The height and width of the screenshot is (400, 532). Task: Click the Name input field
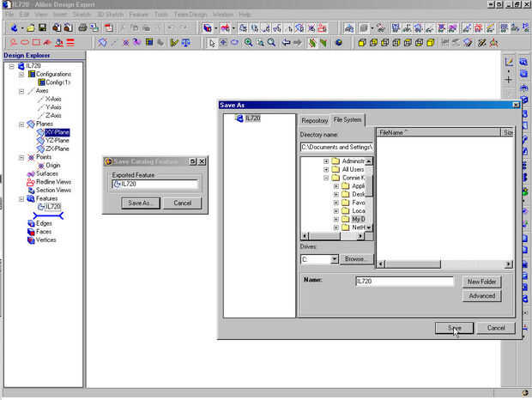point(404,282)
